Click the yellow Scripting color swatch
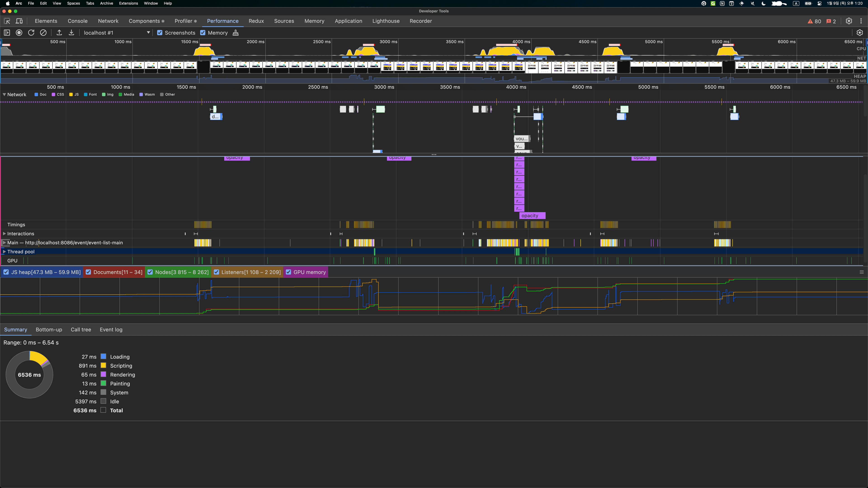 coord(104,365)
